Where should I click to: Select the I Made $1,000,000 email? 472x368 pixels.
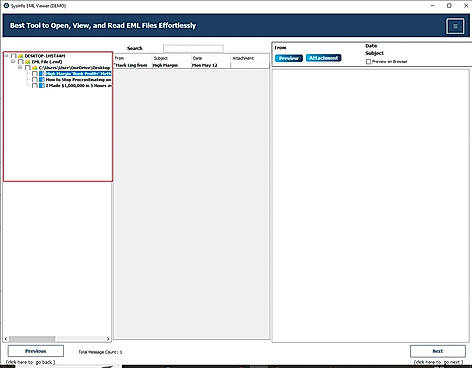78,86
